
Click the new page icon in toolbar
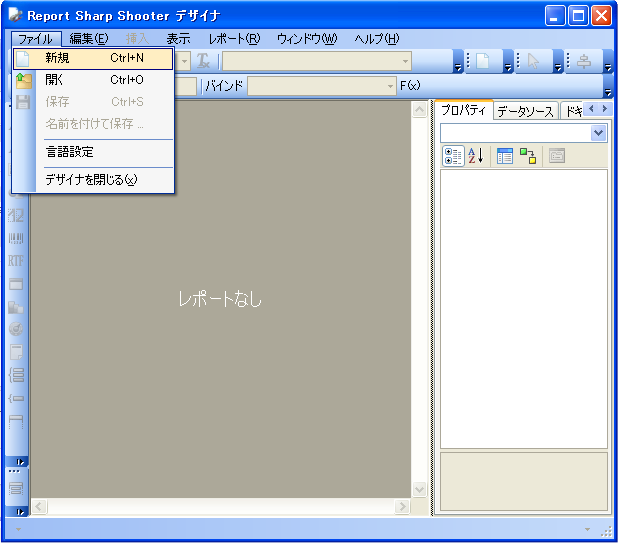(483, 61)
